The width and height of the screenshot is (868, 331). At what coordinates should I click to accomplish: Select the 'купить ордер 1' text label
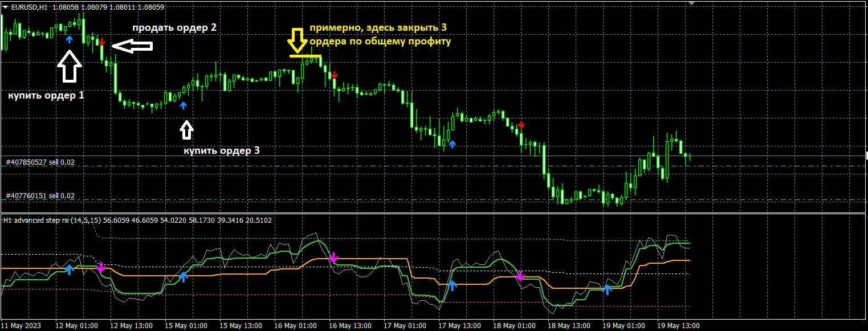coord(46,96)
